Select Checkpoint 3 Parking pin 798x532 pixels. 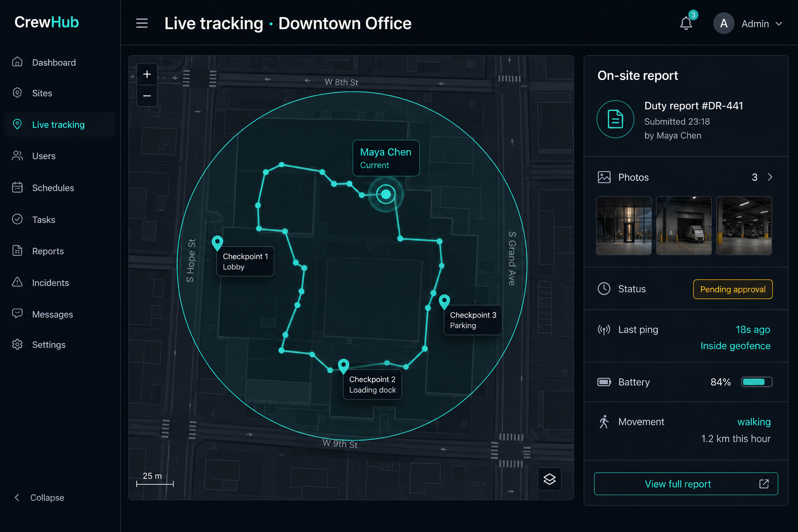[x=444, y=301]
